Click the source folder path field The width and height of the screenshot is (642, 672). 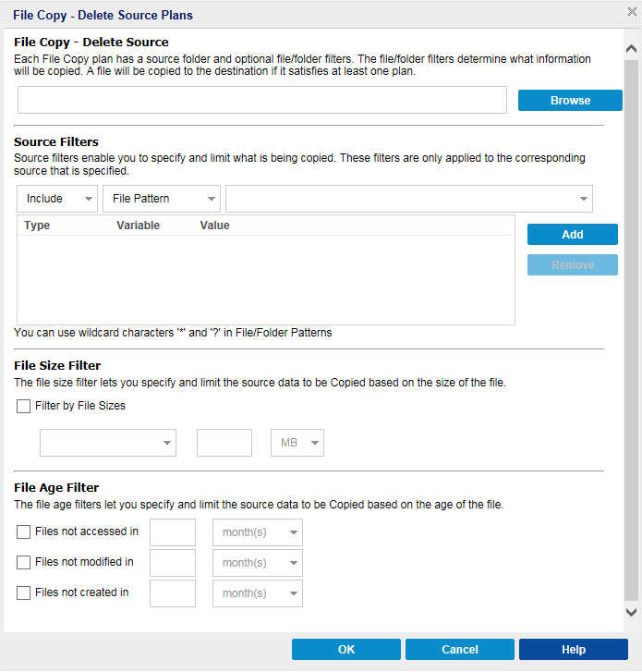261,101
